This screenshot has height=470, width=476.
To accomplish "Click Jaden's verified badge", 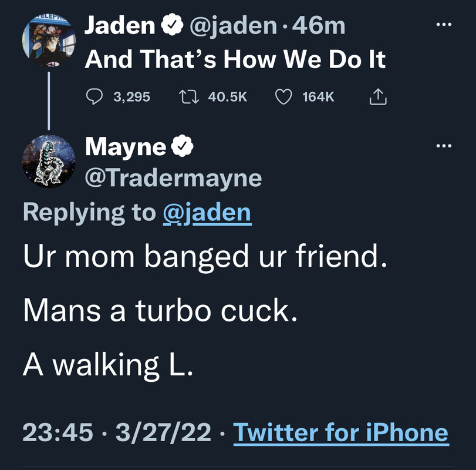I will click(171, 25).
